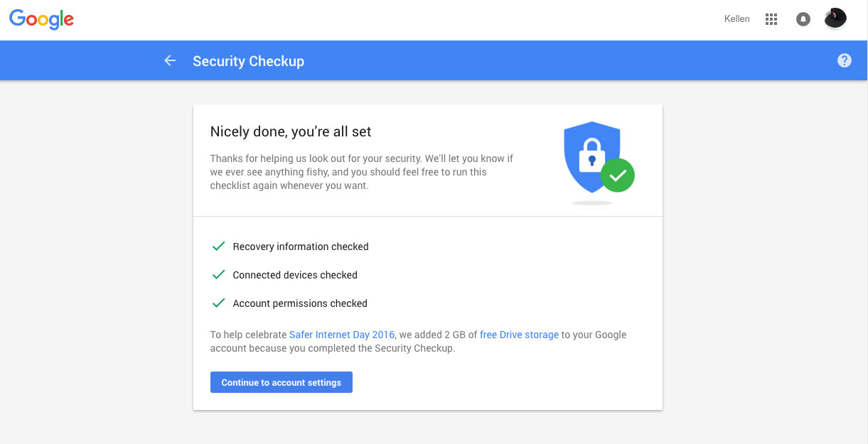Click the Google logo

click(41, 19)
